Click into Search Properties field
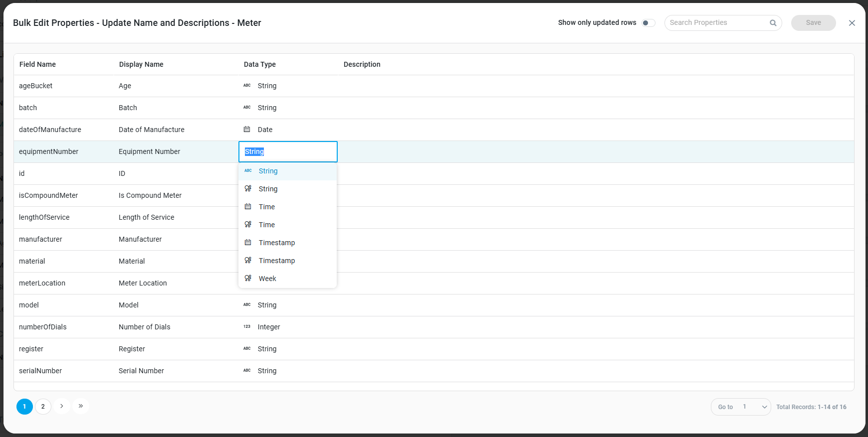The image size is (868, 437). (717, 23)
